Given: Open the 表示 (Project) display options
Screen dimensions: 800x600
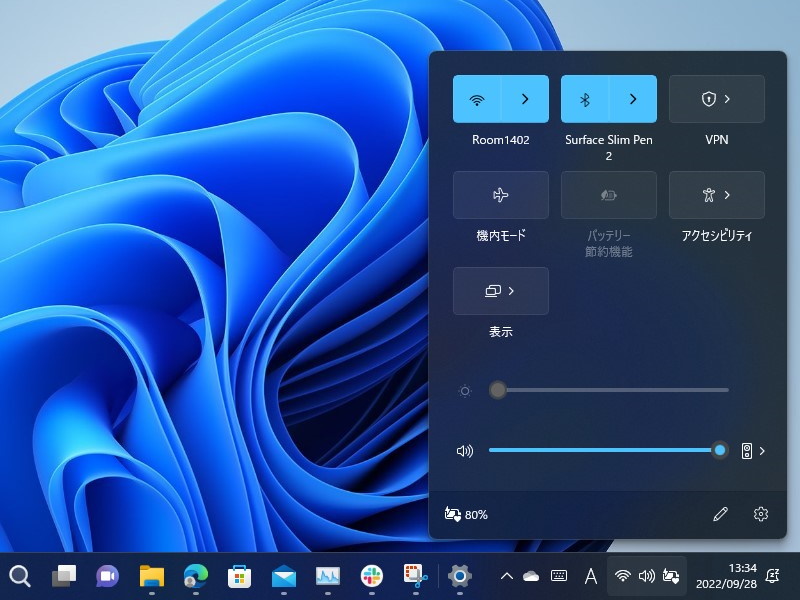Looking at the screenshot, I should point(500,291).
